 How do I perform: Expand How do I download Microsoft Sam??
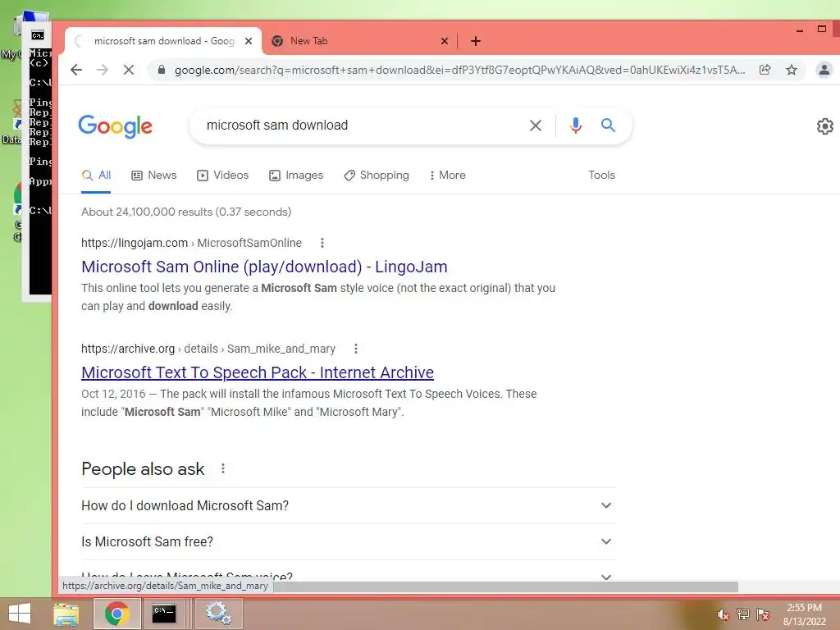(x=349, y=505)
